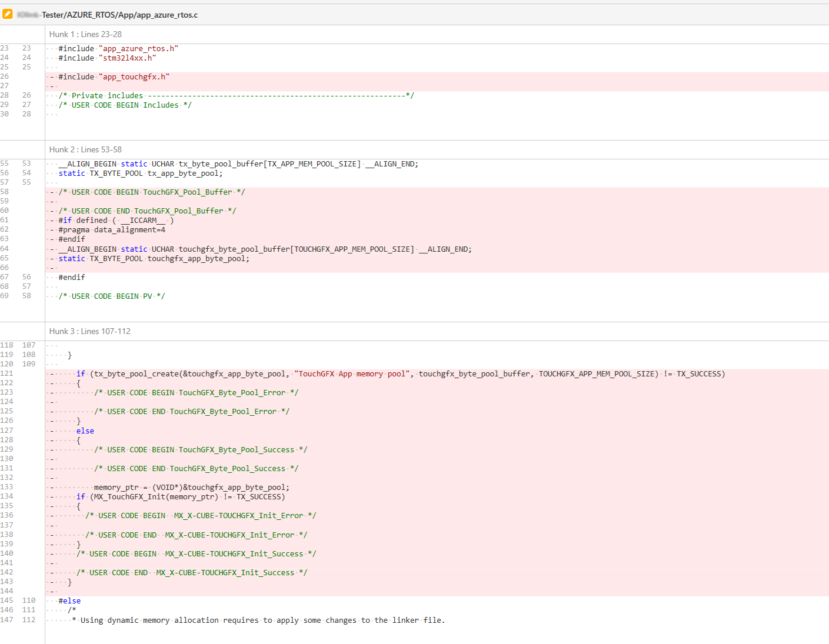The image size is (829, 644).
Task: Click the static TX_BYTE_POOL tx_app_byte_pool line
Action: [x=140, y=173]
